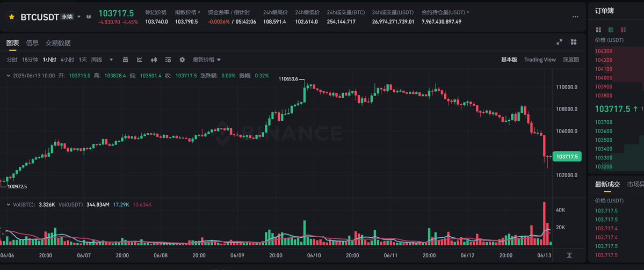
Task: Open the calendar date-range icon in chart toolbar
Action: click(x=126, y=60)
